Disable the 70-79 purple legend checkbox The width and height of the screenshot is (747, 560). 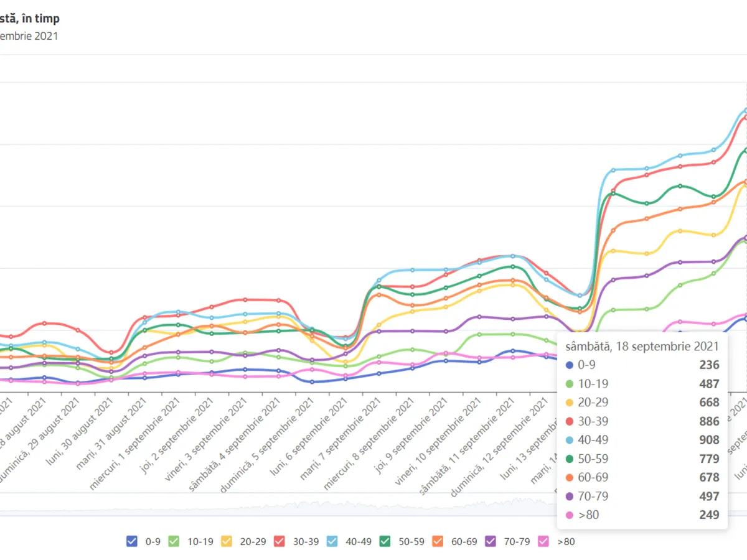[x=491, y=541]
